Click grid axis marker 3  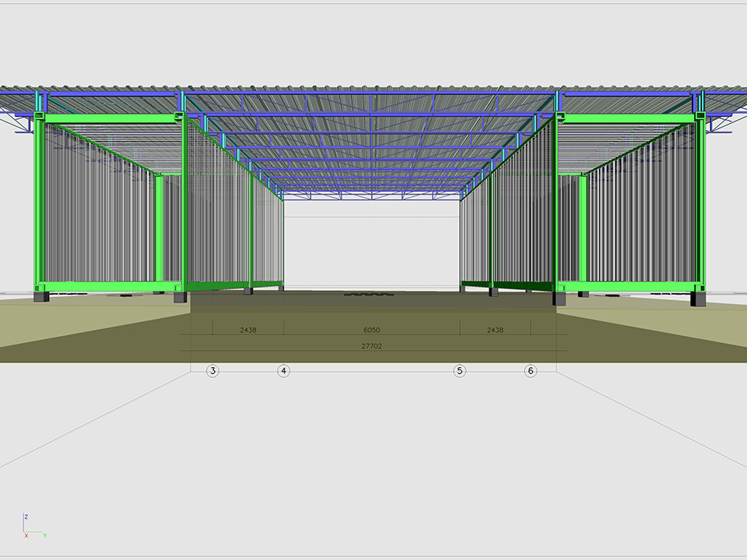(x=212, y=371)
